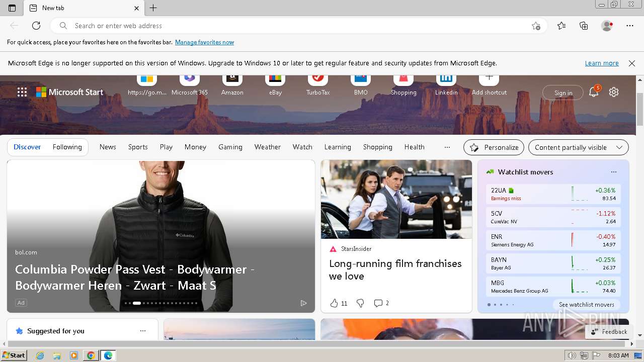Open the Sports category

(x=138, y=147)
